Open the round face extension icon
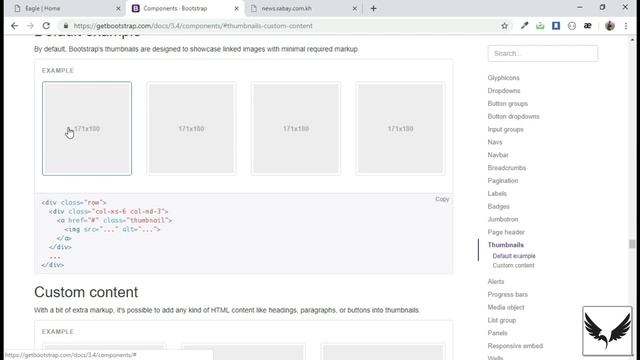The image size is (640, 360). pos(572,26)
